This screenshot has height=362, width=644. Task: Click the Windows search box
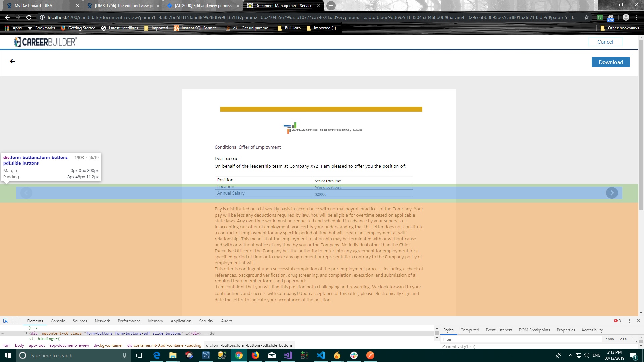[x=73, y=355]
